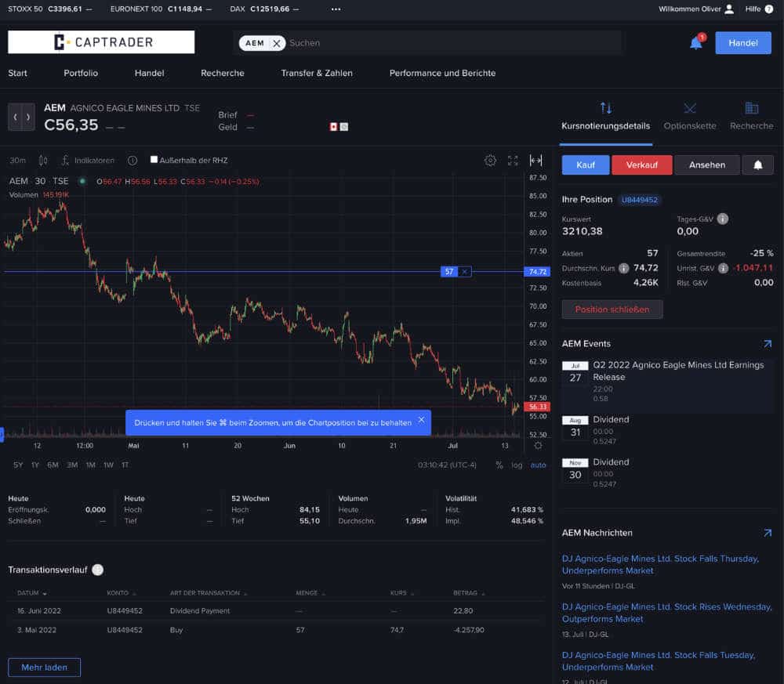
Task: Open the 30m interval dropdown
Action: (17, 161)
